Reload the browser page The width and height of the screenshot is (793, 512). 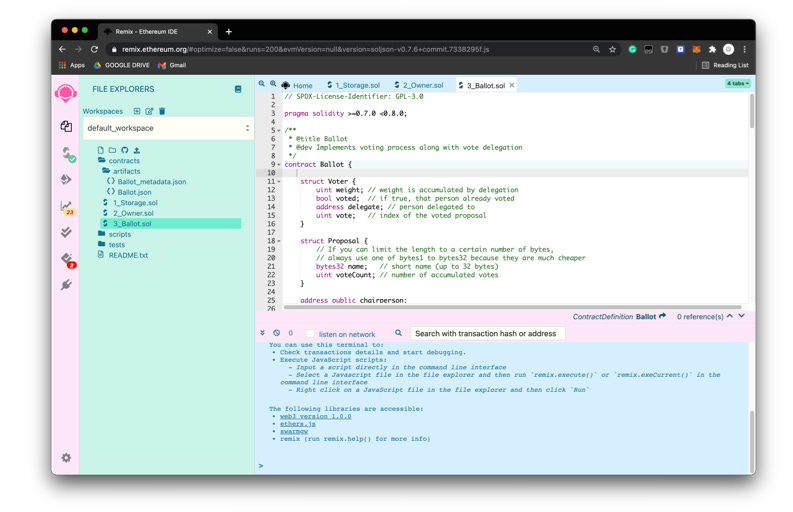pos(94,49)
